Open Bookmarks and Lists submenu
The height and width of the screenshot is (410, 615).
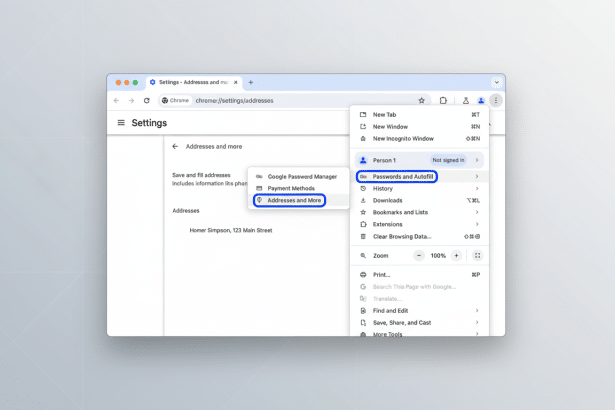420,212
